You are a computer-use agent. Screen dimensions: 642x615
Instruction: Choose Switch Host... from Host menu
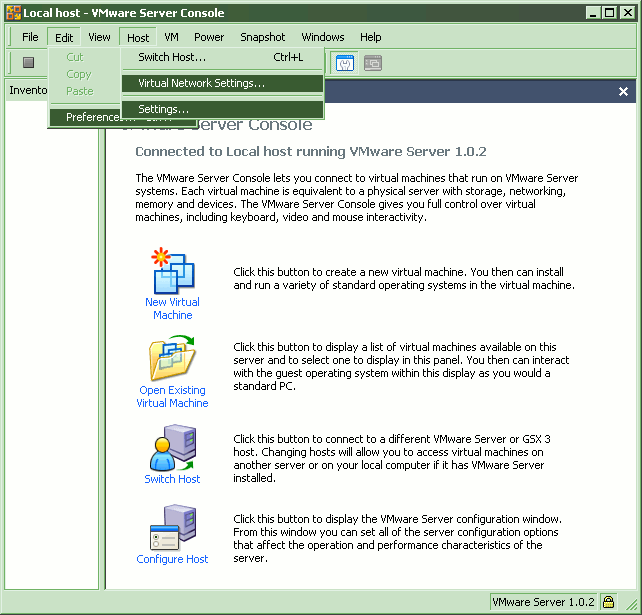click(x=223, y=57)
